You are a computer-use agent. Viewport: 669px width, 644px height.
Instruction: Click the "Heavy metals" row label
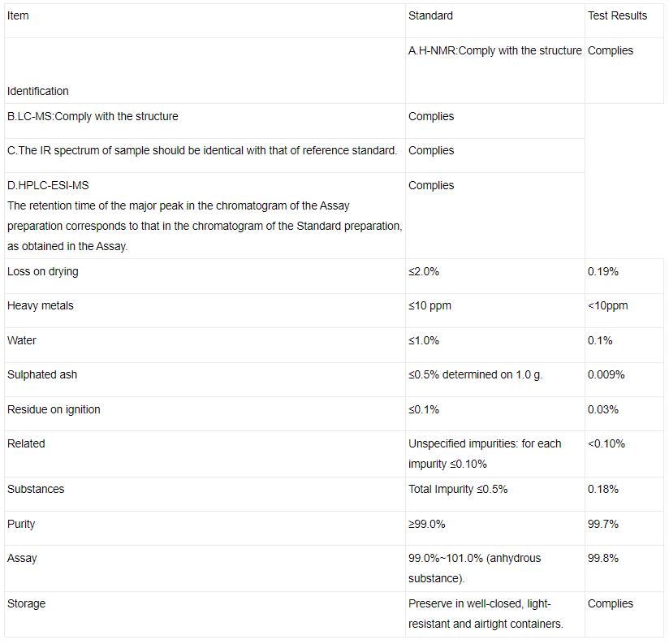point(41,305)
